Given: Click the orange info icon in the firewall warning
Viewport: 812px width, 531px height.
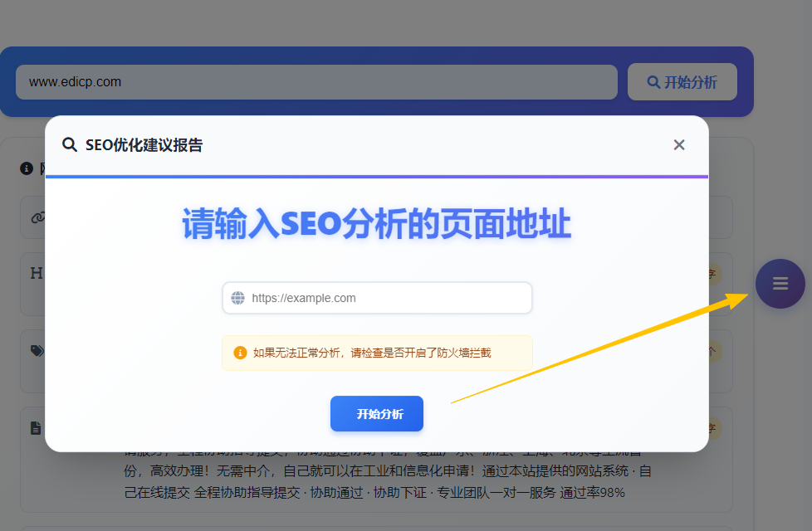Looking at the screenshot, I should click(x=240, y=353).
